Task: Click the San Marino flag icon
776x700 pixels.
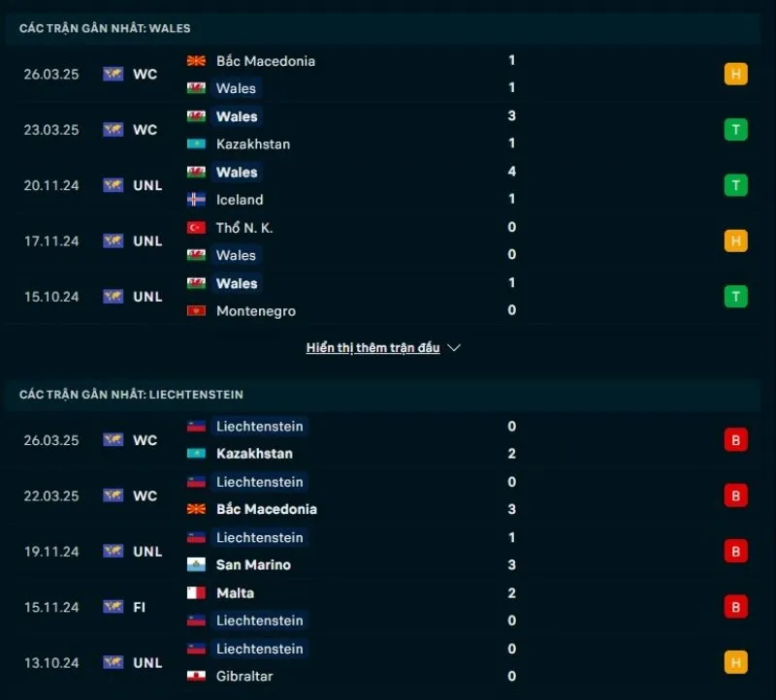Action: [x=196, y=565]
